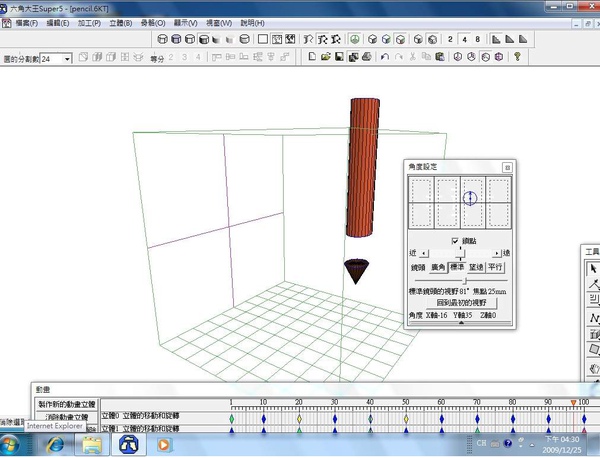The height and width of the screenshot is (458, 600).
Task: Select the N curve tool in tool palette
Action: (x=593, y=318)
